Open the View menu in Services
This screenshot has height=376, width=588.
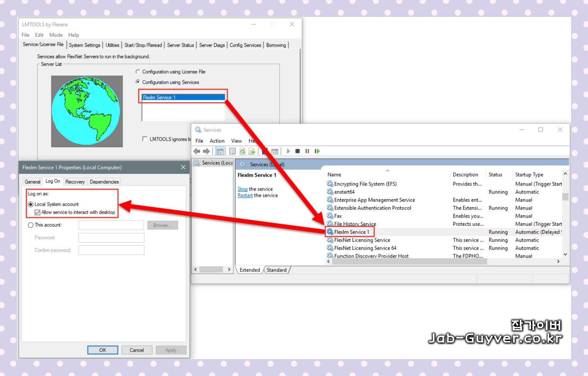click(x=236, y=141)
